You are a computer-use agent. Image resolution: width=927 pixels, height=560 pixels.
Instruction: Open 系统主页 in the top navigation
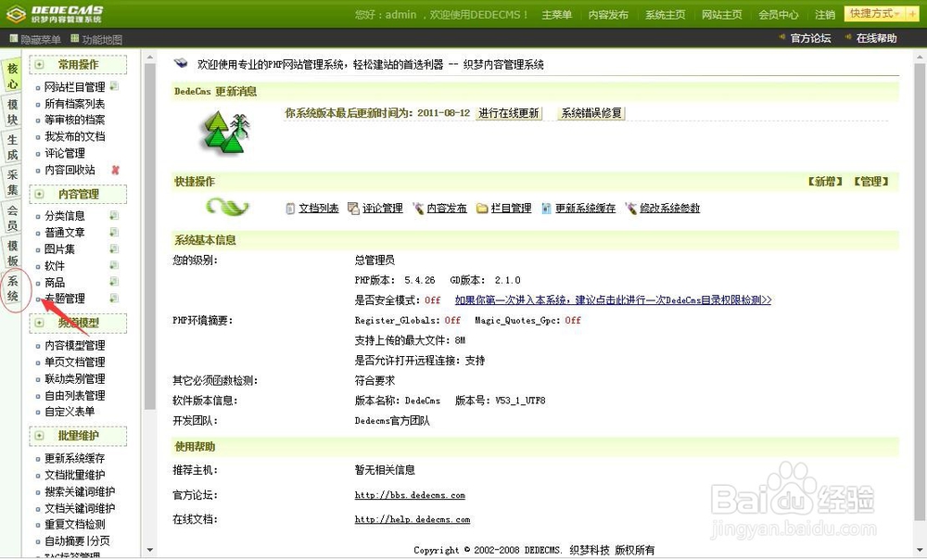point(665,15)
